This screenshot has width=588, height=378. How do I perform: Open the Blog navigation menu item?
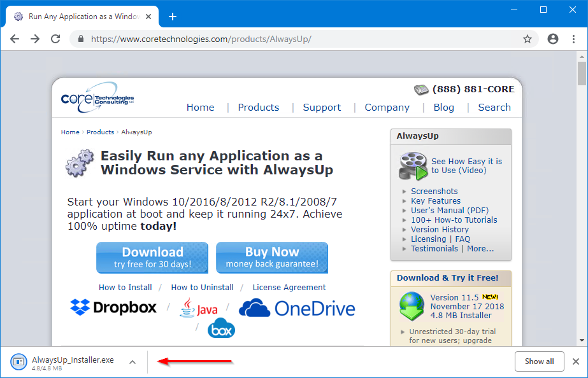[443, 108]
